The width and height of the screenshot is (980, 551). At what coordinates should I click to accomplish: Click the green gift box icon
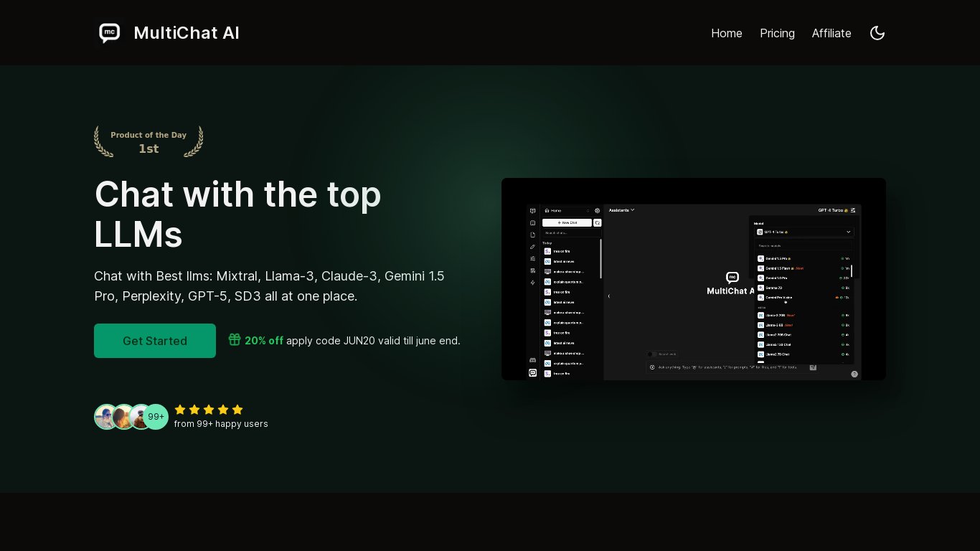235,339
